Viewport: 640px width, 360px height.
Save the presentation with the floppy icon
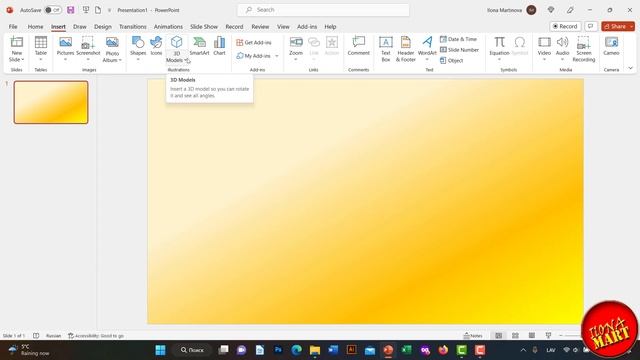(x=71, y=10)
